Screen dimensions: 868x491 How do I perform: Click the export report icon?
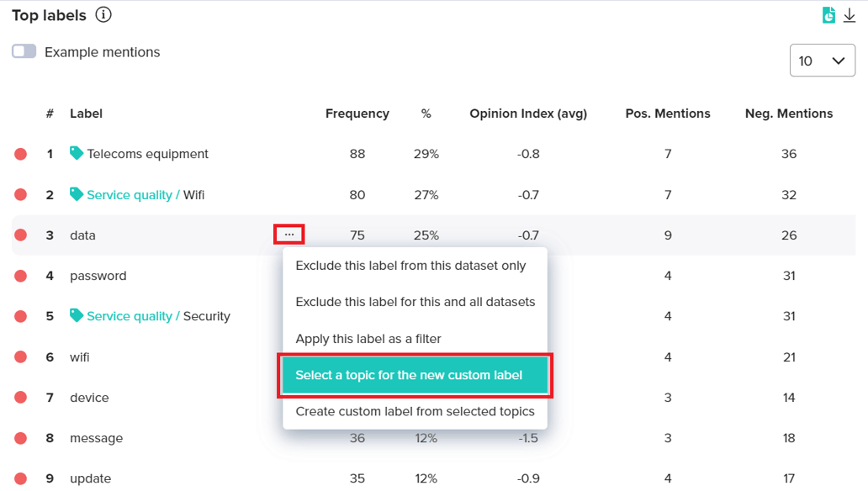coord(828,15)
